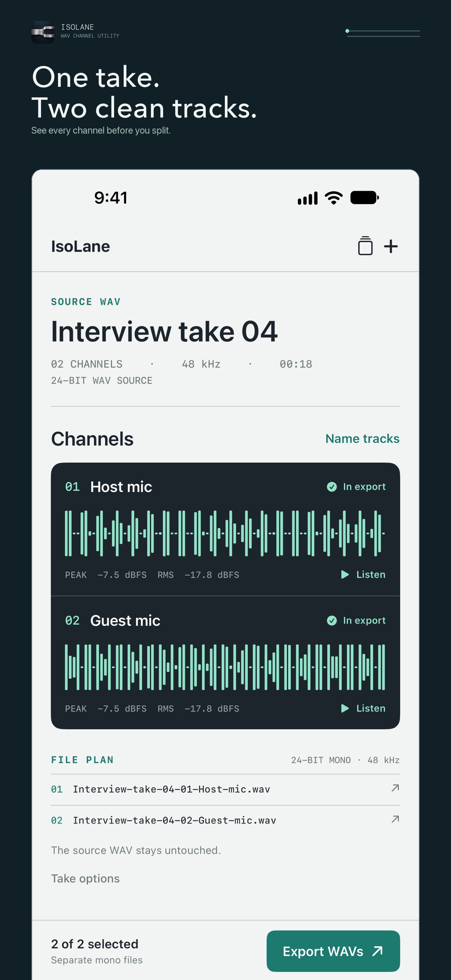This screenshot has width=451, height=980.
Task: Open arrow for Guest-mic.wav file
Action: (395, 819)
